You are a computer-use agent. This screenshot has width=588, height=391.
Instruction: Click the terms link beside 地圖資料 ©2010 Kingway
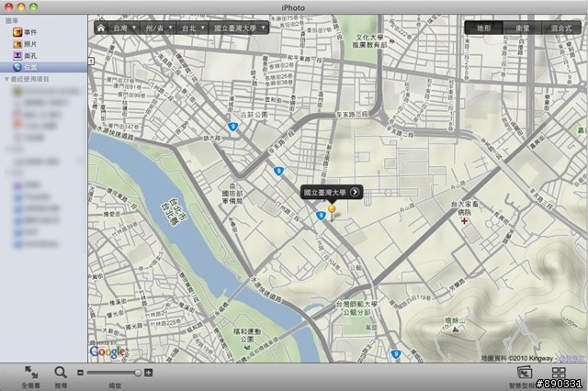[x=571, y=358]
